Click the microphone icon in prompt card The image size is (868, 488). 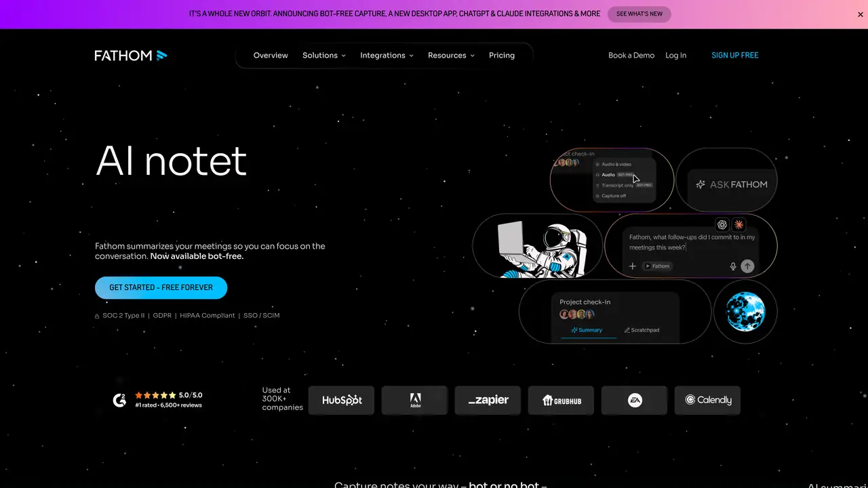[x=733, y=266]
